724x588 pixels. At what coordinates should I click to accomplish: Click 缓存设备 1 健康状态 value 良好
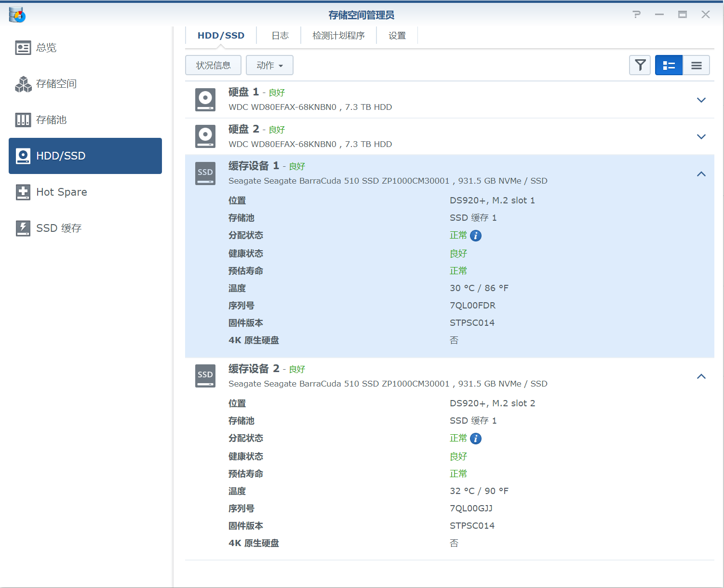458,254
